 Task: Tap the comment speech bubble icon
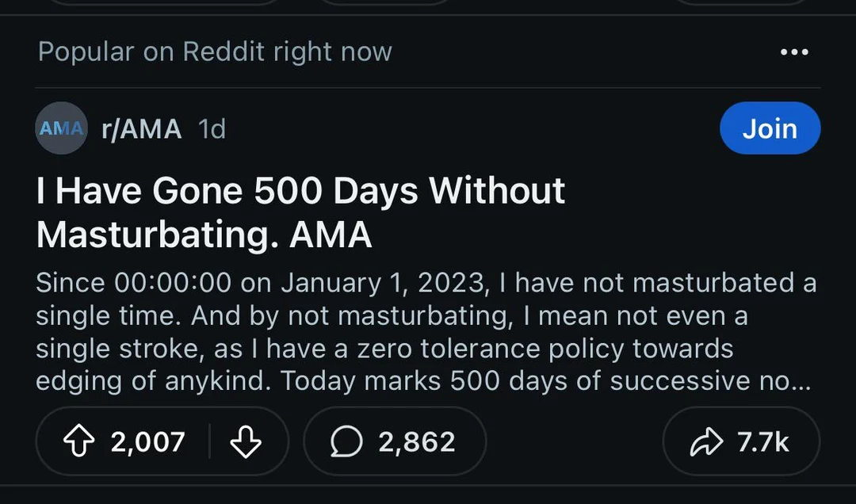pyautogui.click(x=346, y=442)
